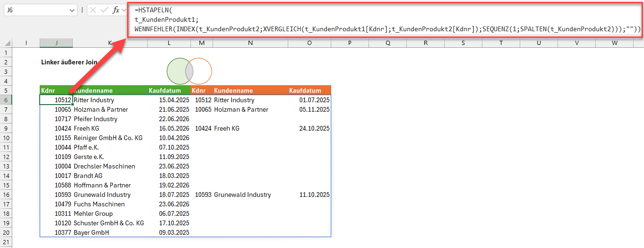The height and width of the screenshot is (248, 644).
Task: Click 'Drechsler Maschinen' cell
Action: coord(110,166)
